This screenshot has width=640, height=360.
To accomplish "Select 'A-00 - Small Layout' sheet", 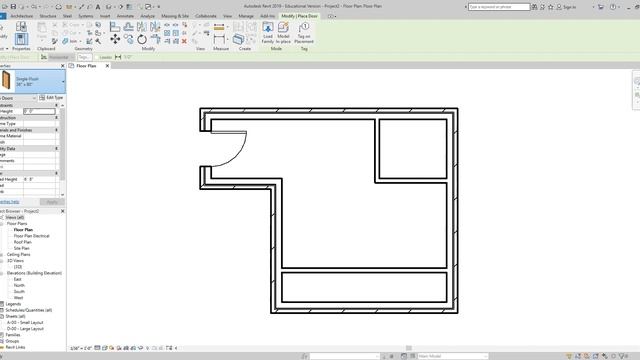I will point(25,322).
